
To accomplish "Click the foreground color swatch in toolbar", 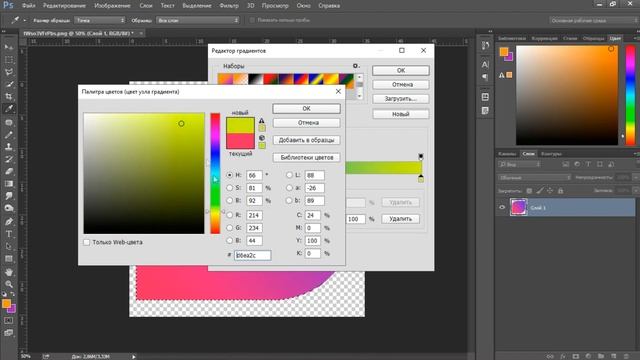I will point(6,304).
